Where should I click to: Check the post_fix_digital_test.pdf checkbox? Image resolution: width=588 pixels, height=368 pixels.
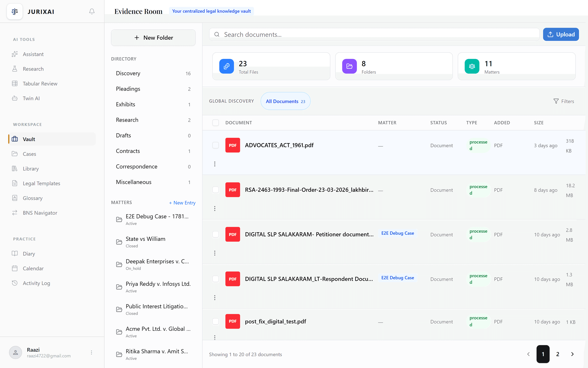tap(216, 322)
